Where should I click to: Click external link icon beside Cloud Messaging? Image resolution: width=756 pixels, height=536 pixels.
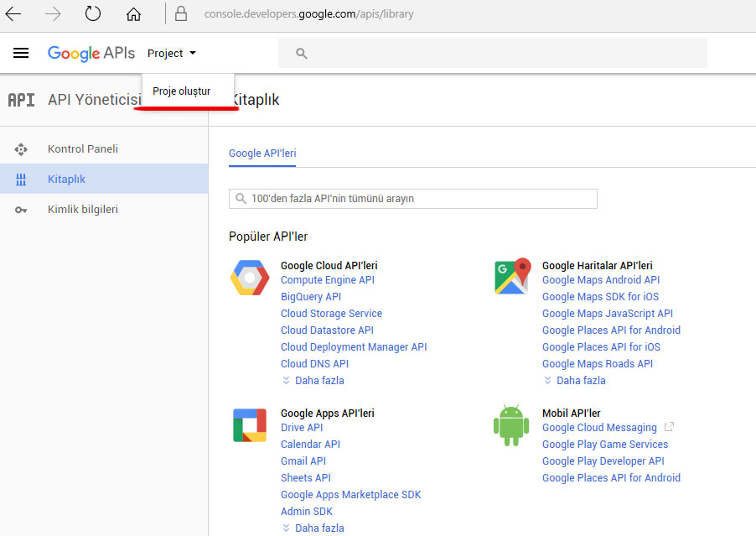coord(669,427)
